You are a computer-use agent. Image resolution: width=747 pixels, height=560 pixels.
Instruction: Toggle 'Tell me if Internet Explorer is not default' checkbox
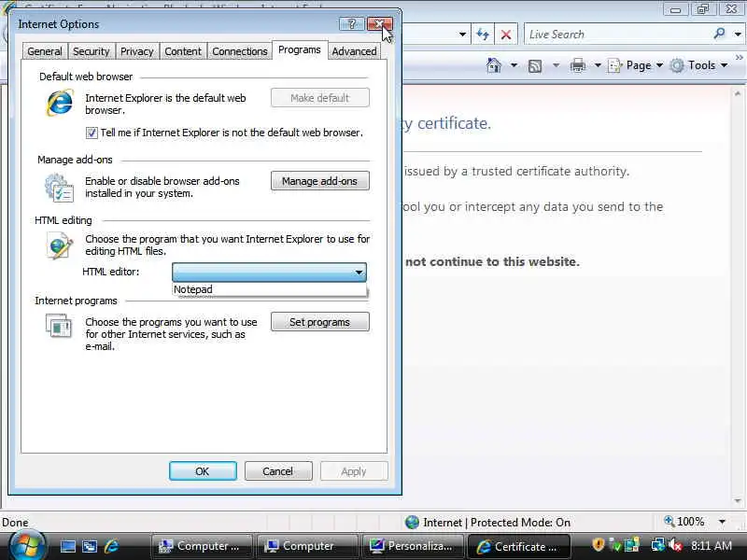[x=92, y=133]
